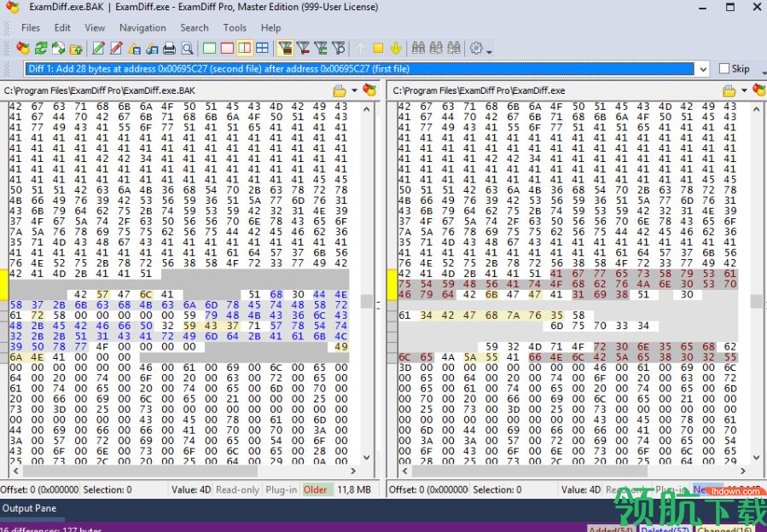The image size is (767, 532).
Task: Expand right pane file history dropdown arrow
Action: coord(744,90)
